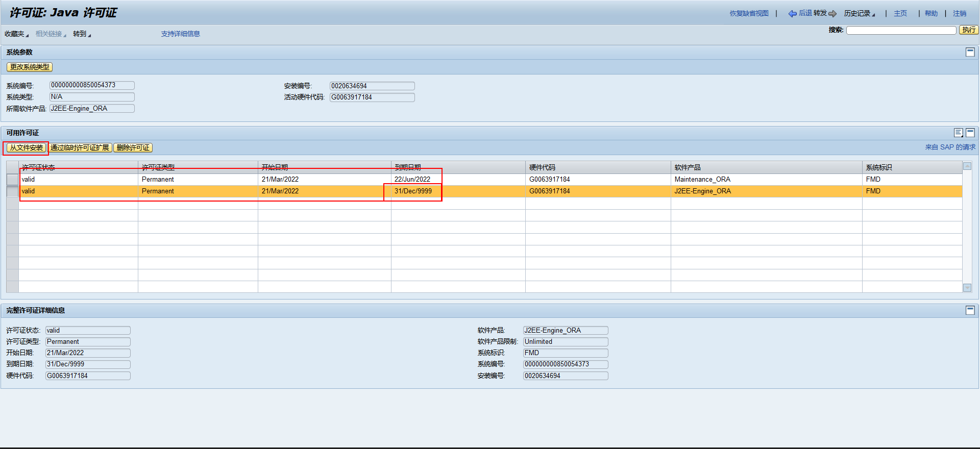Open the 帮助 link
980x449 pixels.
931,13
